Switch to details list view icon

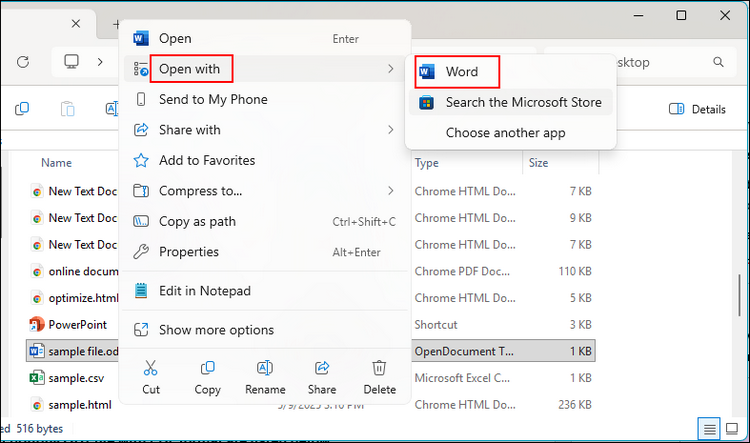coord(709,429)
